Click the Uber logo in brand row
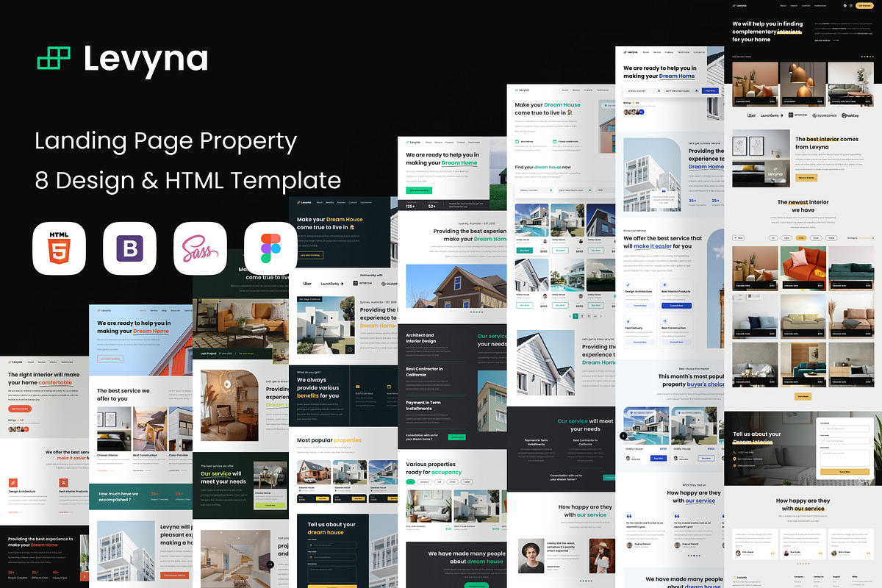Image resolution: width=882 pixels, height=588 pixels. pos(752,115)
